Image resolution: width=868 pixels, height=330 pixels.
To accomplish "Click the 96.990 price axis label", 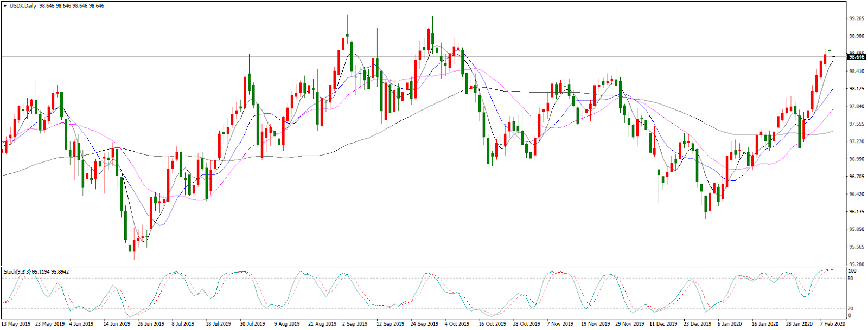I will (x=857, y=159).
